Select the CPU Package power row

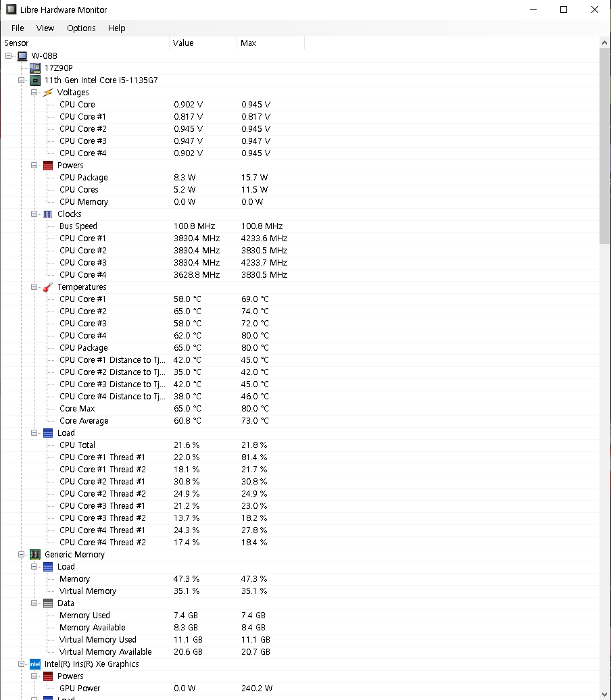point(299,178)
